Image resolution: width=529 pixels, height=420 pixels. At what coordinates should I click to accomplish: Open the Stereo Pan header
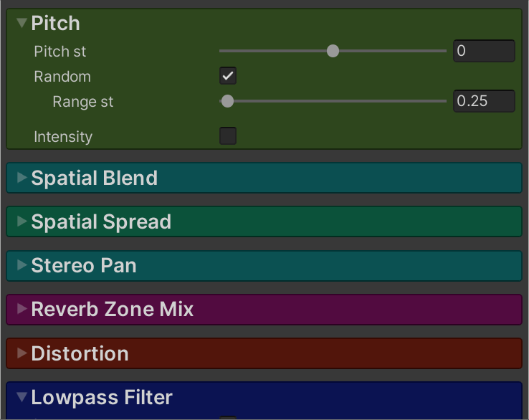(x=84, y=265)
